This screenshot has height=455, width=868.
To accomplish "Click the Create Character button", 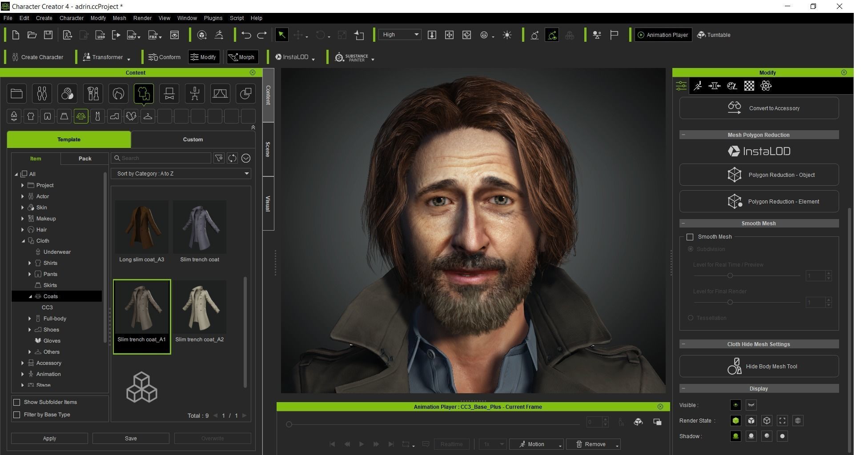I will 38,57.
